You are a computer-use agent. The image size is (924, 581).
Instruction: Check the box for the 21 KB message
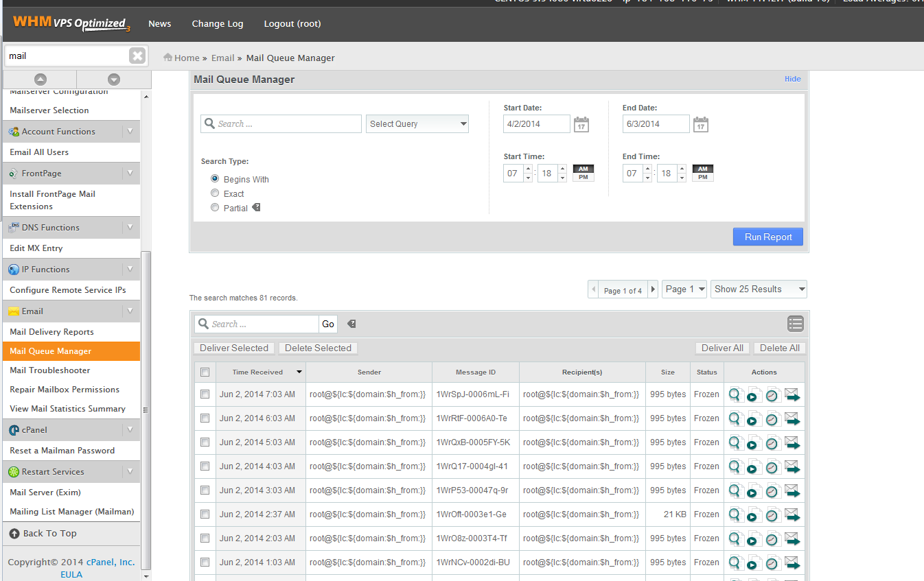[205, 514]
